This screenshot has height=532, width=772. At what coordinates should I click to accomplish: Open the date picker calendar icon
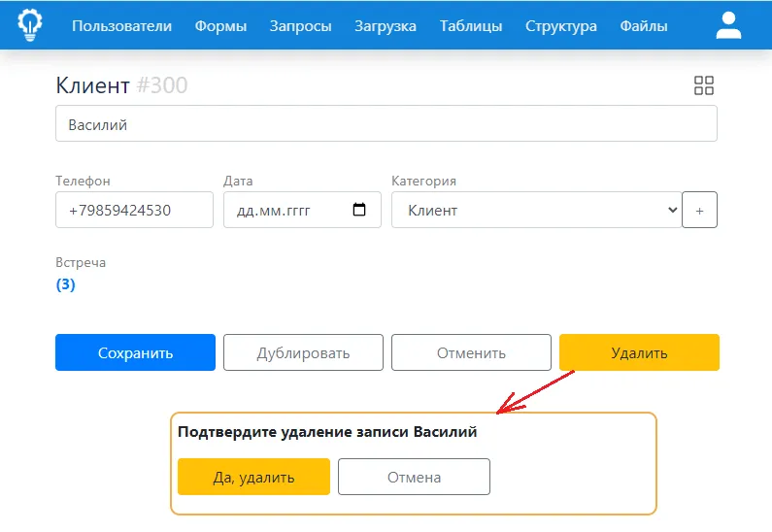[359, 210]
